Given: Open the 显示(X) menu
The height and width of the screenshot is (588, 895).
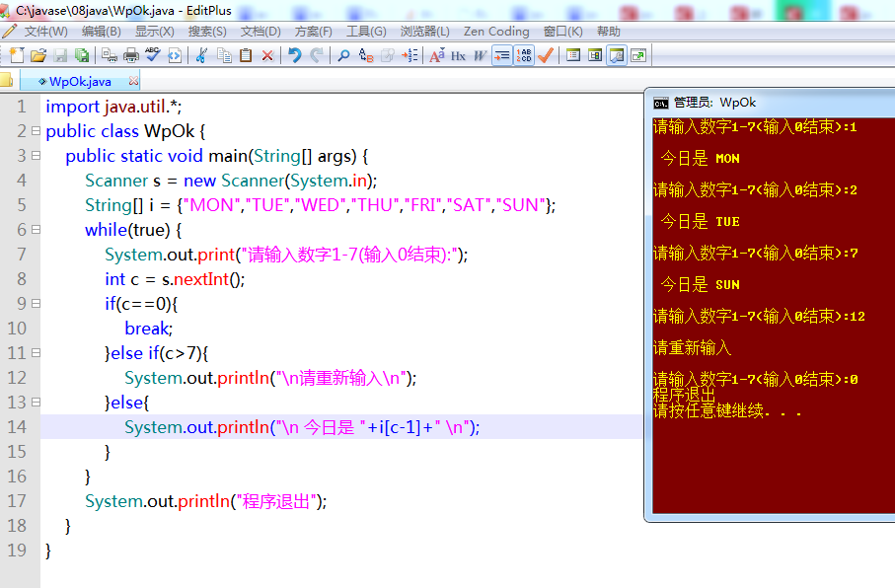Looking at the screenshot, I should 155,32.
